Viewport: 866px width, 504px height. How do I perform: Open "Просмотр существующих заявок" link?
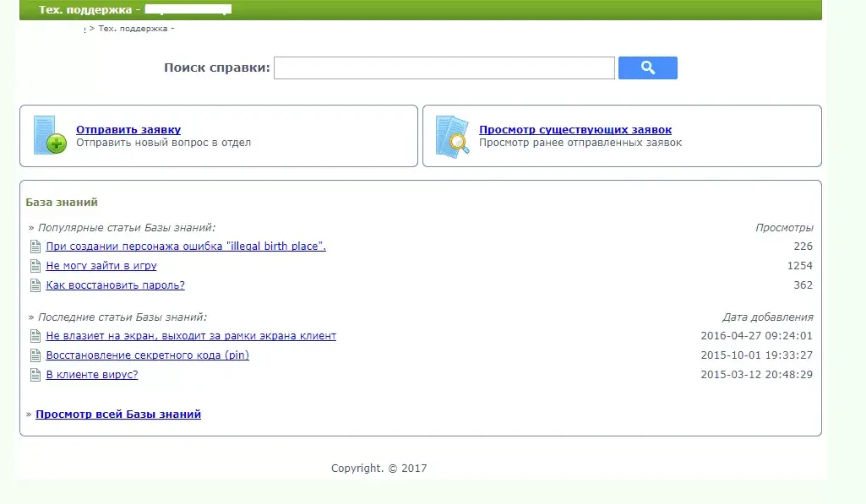click(575, 129)
